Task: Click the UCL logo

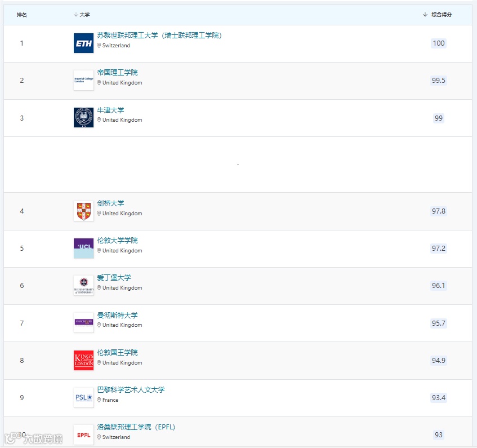Action: click(84, 249)
